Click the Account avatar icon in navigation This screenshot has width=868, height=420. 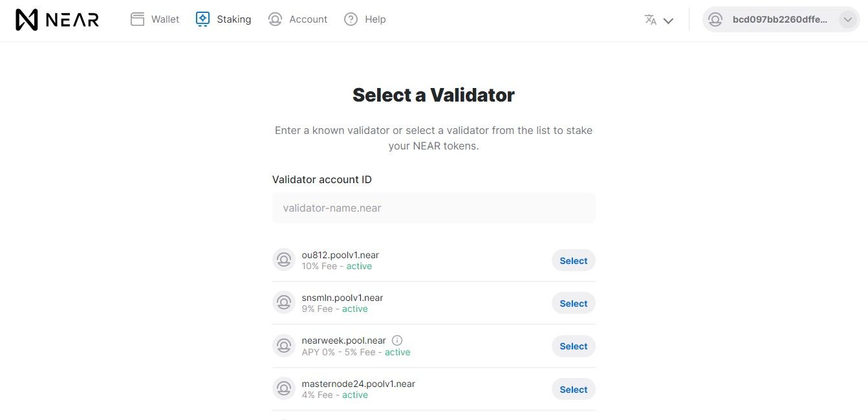pos(275,19)
